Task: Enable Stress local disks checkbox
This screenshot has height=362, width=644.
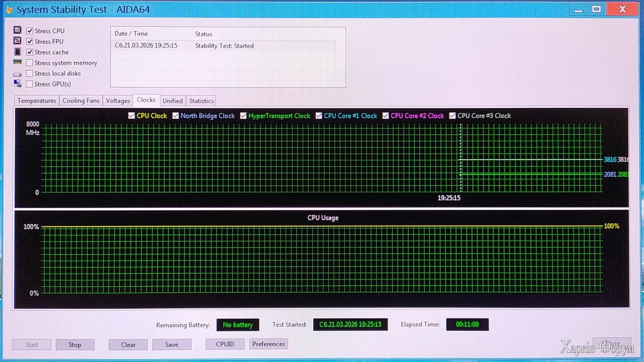Action: tap(30, 73)
